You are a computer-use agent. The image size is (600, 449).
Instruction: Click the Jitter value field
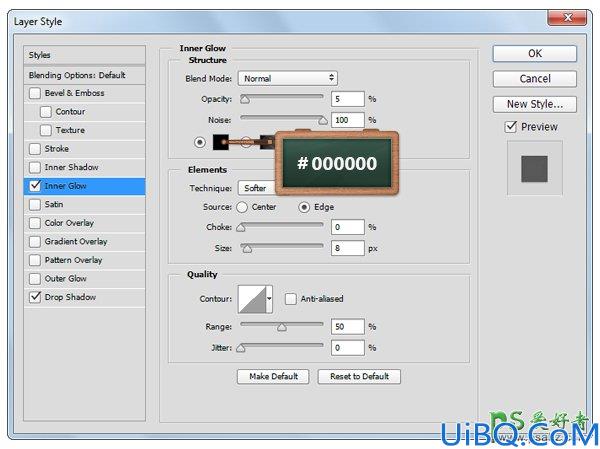click(348, 348)
